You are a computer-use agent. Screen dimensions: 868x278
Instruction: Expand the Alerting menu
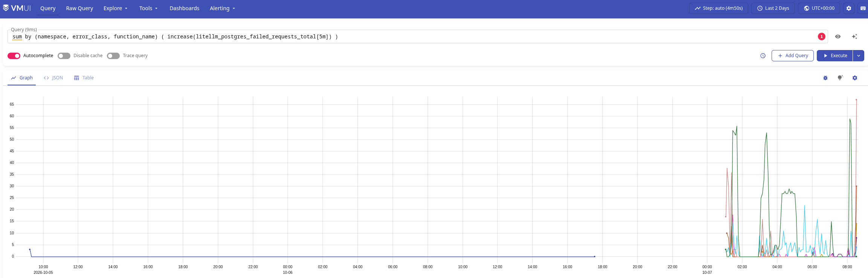[x=222, y=8]
